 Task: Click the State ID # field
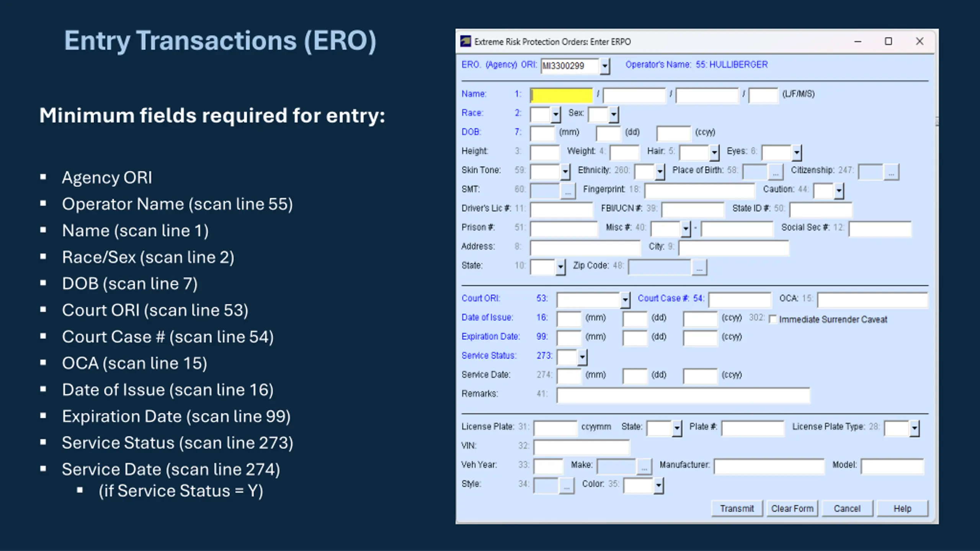[821, 210]
